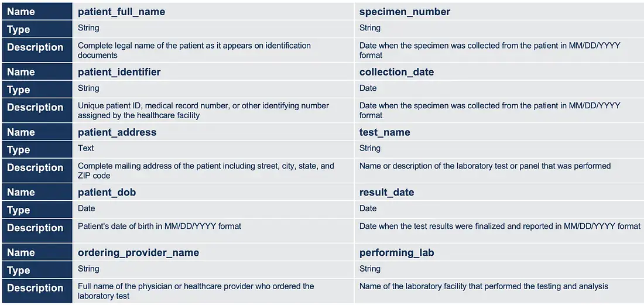Viewport: 644px width, 305px height.
Task: Click the "Text" type value for patient_address
Action: [86, 148]
